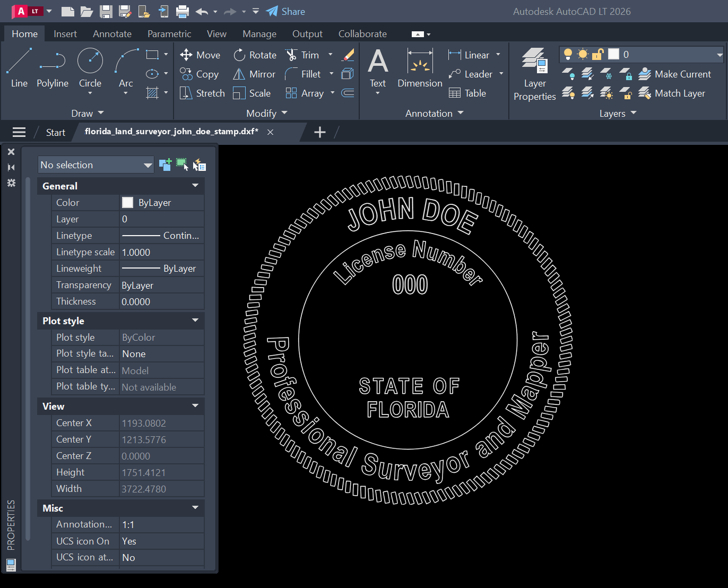Click the Move tool
The width and height of the screenshot is (728, 588).
click(x=200, y=55)
